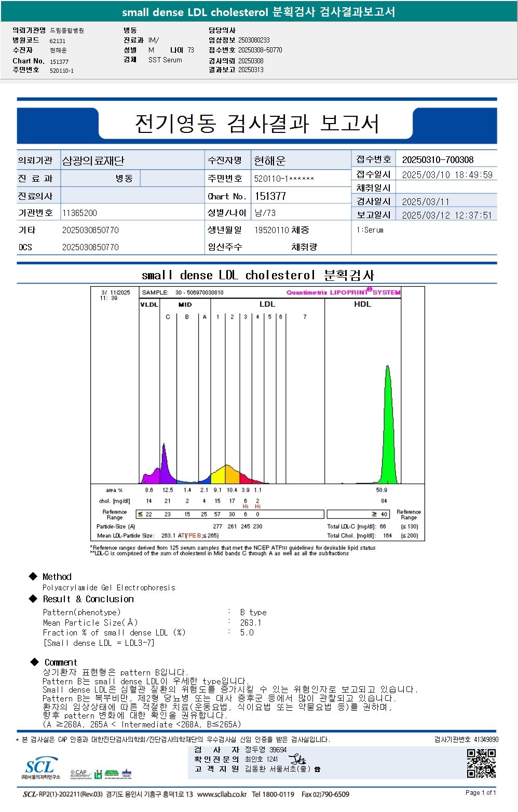Click the HDL column header in chart
518x812 pixels.
point(362,304)
